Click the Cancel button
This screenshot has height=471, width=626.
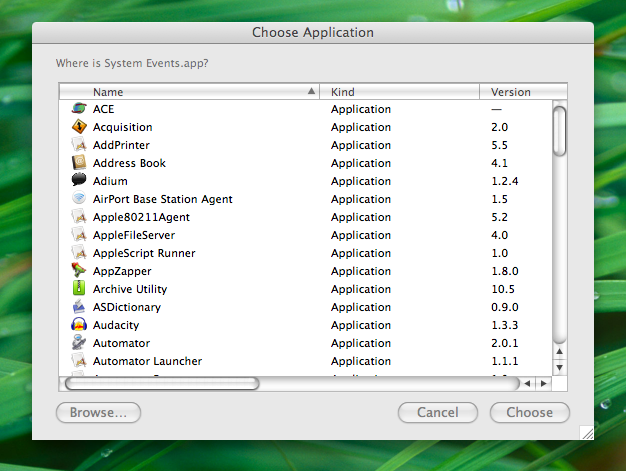coord(437,412)
